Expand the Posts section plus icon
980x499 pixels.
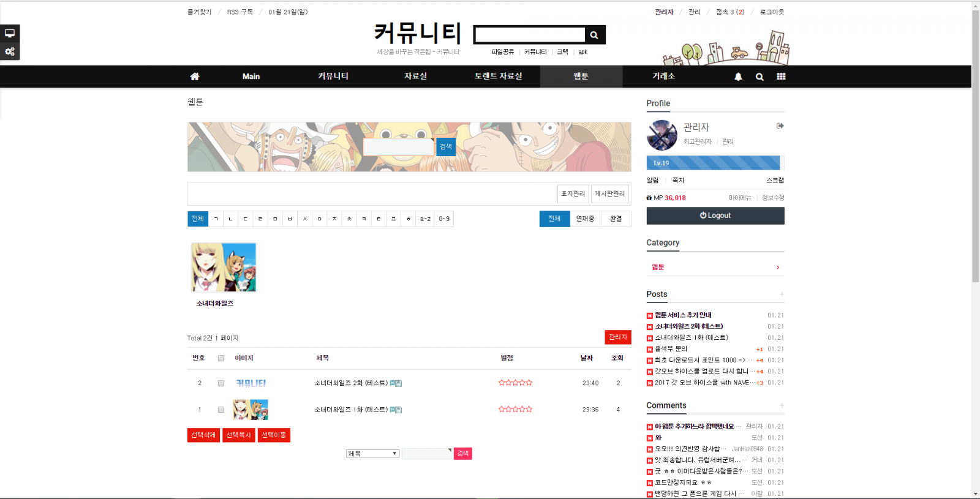(x=782, y=295)
